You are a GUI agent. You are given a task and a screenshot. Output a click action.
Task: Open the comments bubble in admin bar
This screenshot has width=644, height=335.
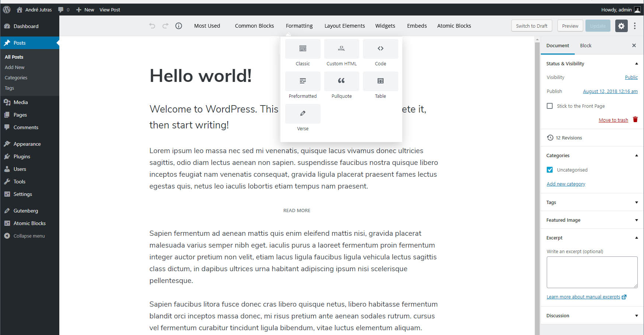[64, 10]
